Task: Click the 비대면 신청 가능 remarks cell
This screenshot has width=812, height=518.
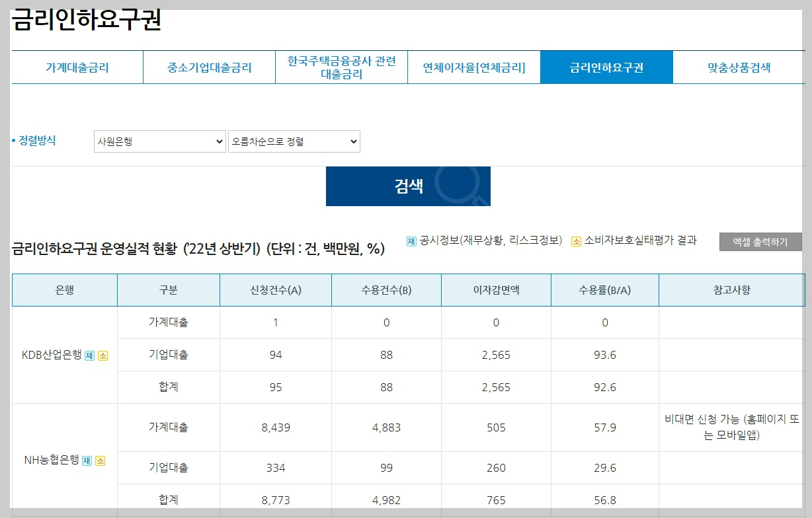Action: pyautogui.click(x=731, y=427)
